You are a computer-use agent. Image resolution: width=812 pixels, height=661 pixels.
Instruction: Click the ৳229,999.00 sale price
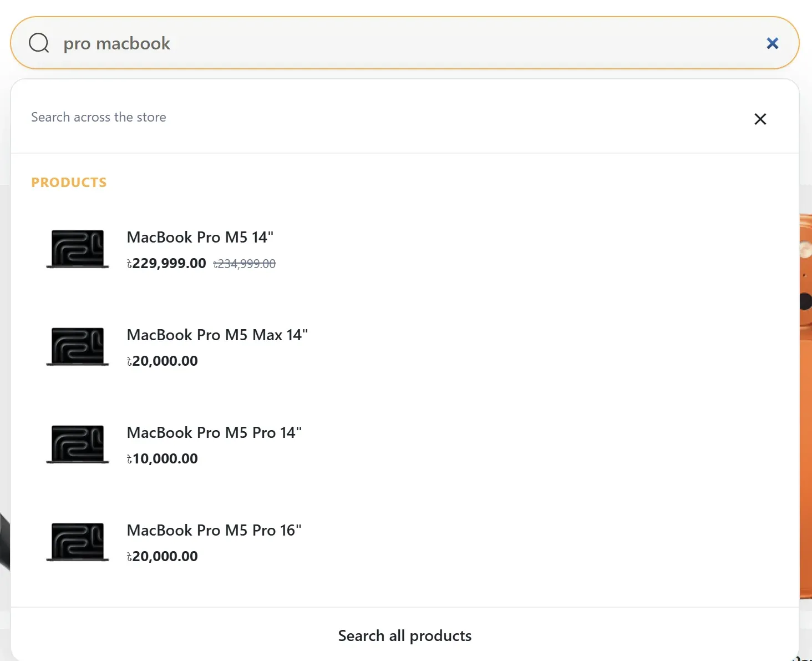(166, 264)
